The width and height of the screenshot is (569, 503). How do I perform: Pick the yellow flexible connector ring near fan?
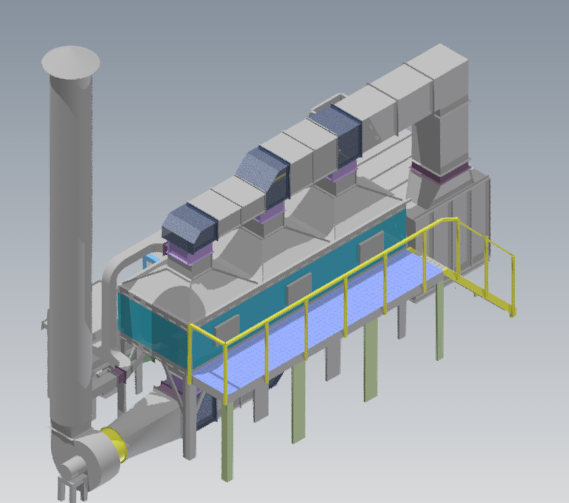pos(115,445)
